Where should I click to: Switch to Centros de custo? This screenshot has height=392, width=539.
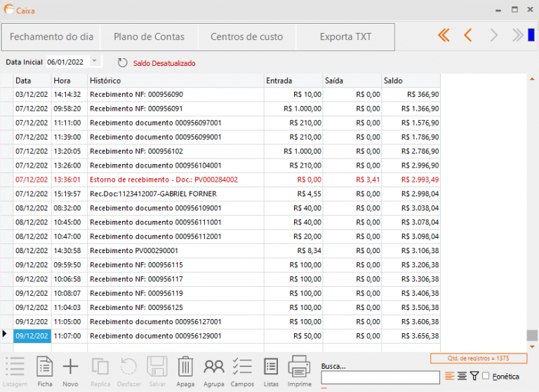point(246,36)
